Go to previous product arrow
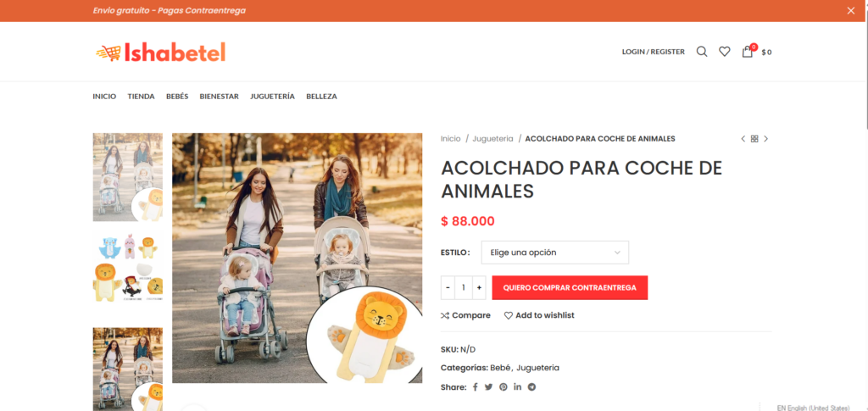The image size is (868, 411). pos(743,139)
